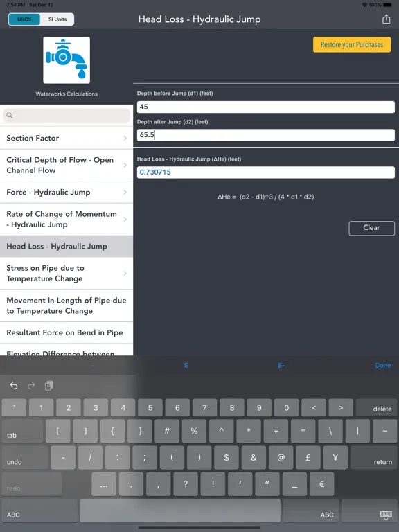Tap the @ key
Screen dimensions: 399x532
(x=281, y=458)
